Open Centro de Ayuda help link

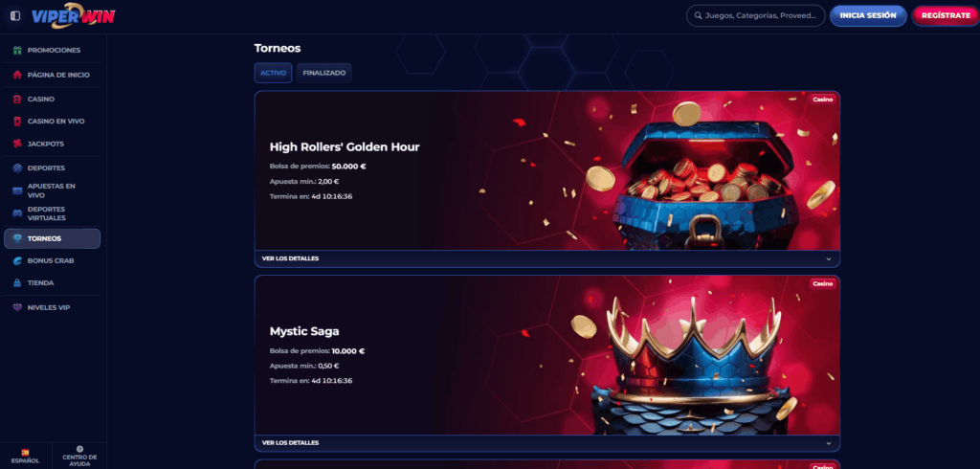pos(79,456)
